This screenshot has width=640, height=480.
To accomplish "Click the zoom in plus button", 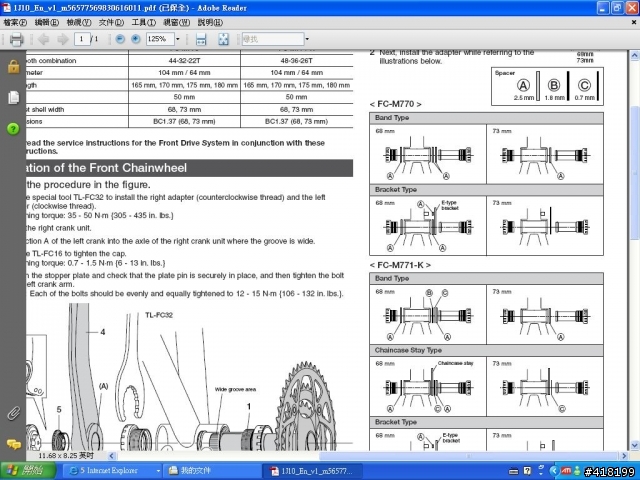I will pyautogui.click(x=136, y=39).
